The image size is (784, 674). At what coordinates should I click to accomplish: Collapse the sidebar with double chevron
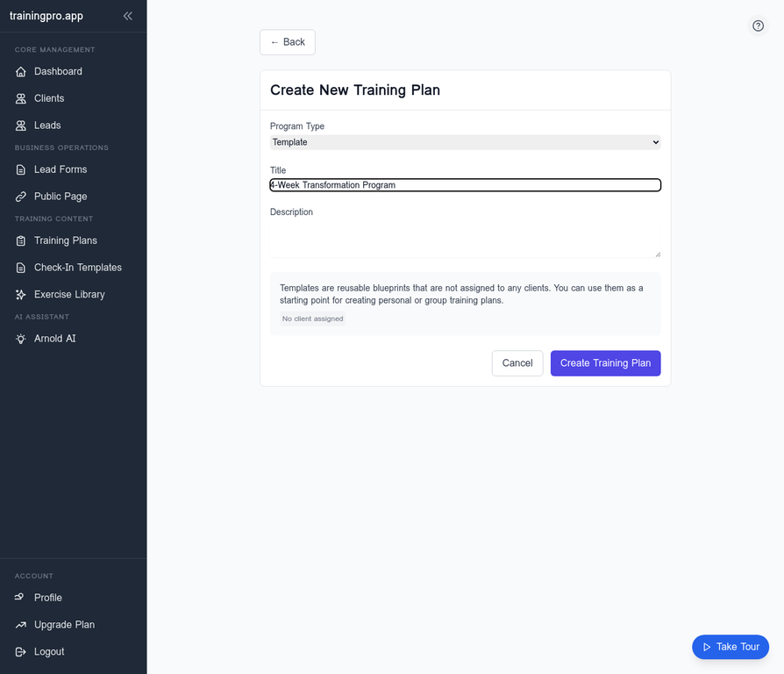point(128,16)
